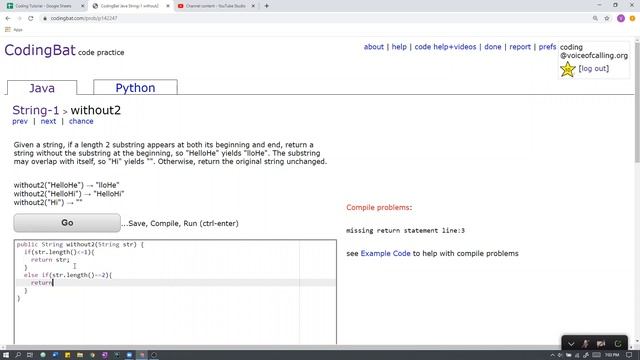The height and width of the screenshot is (360, 640).
Task: Click the recording overlay camera icon
Action: click(x=601, y=344)
